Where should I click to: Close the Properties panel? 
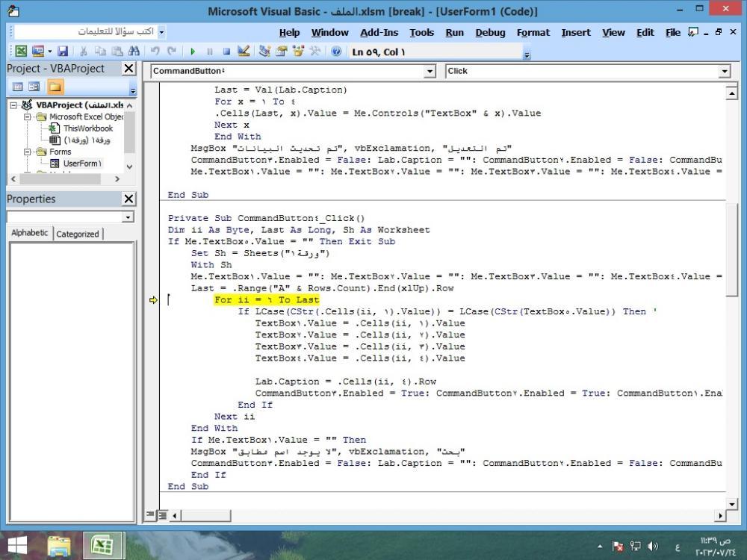click(128, 199)
